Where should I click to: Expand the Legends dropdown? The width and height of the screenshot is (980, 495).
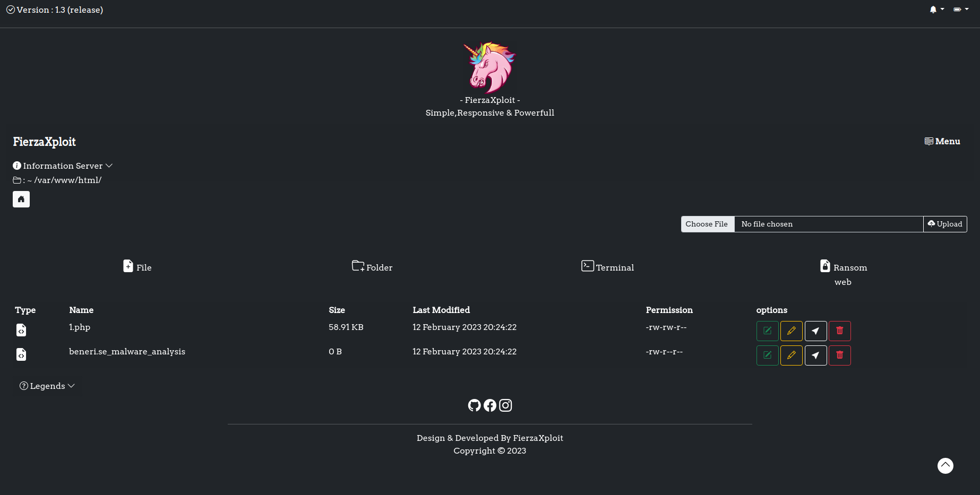[x=47, y=386]
